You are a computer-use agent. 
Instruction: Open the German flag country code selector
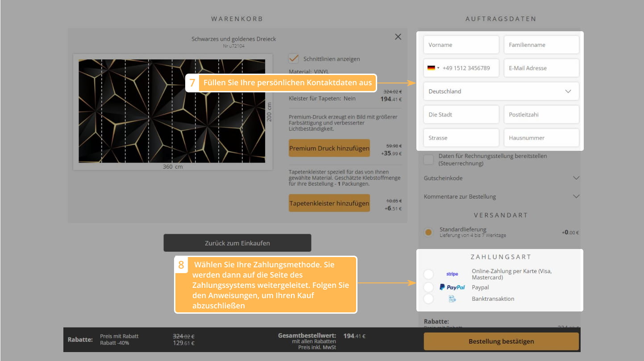(433, 68)
